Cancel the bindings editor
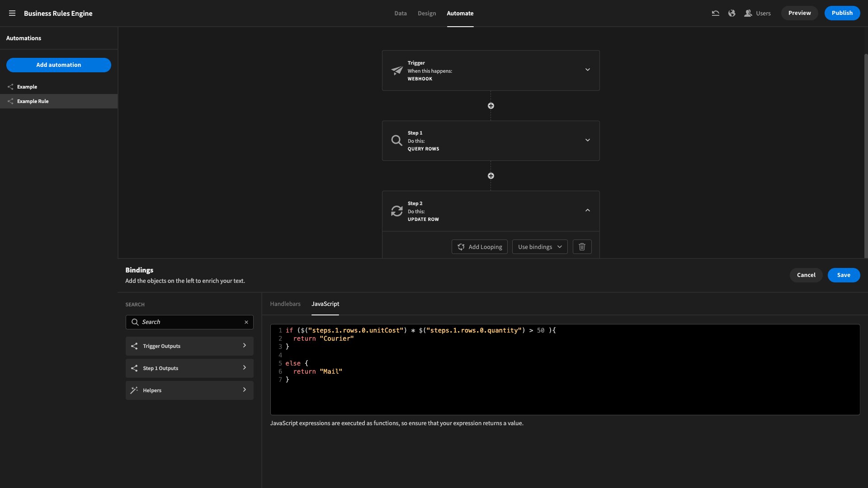Screen dimensions: 868x488 pyautogui.click(x=806, y=275)
